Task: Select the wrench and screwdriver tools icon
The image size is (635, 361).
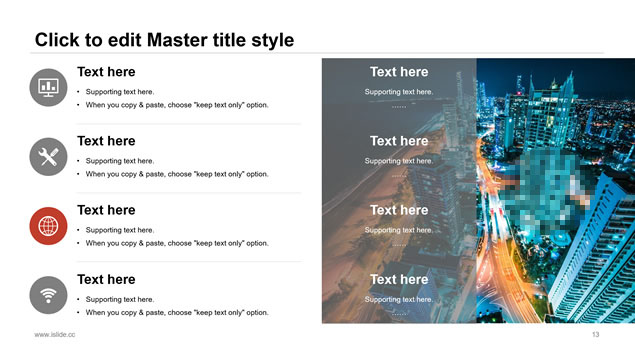Action: coord(48,156)
